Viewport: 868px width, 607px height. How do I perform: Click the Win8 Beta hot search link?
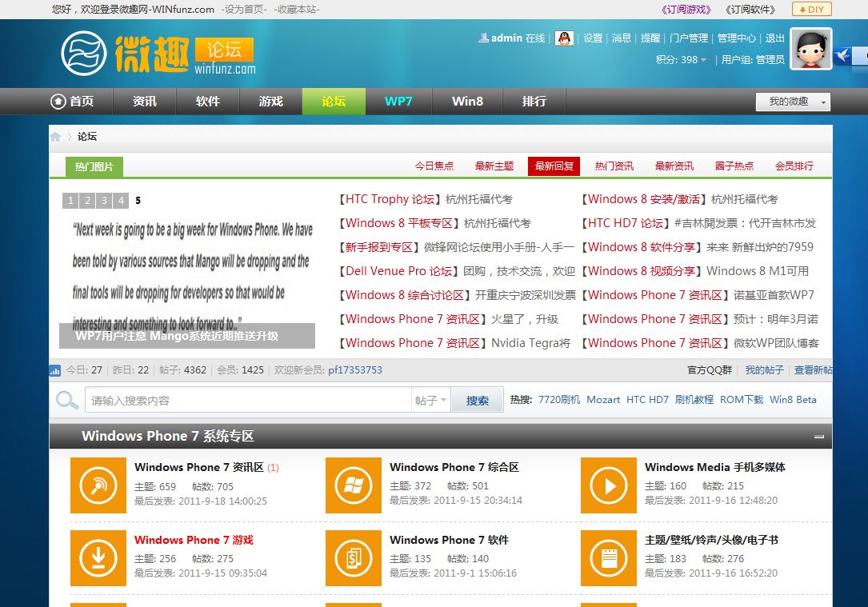point(793,400)
